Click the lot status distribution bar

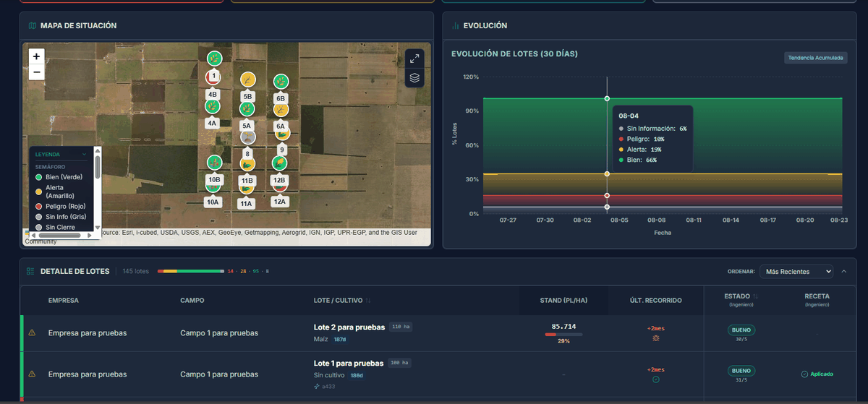point(191,272)
